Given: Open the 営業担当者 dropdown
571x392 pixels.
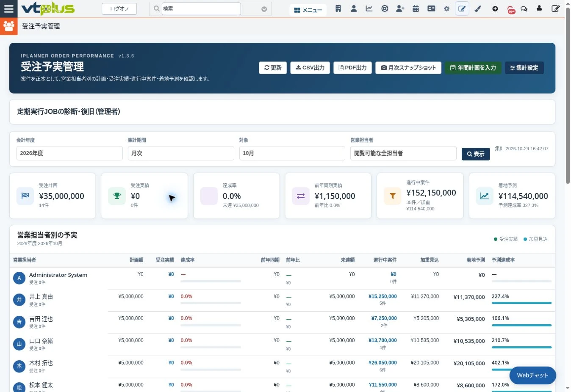Looking at the screenshot, I should [403, 153].
